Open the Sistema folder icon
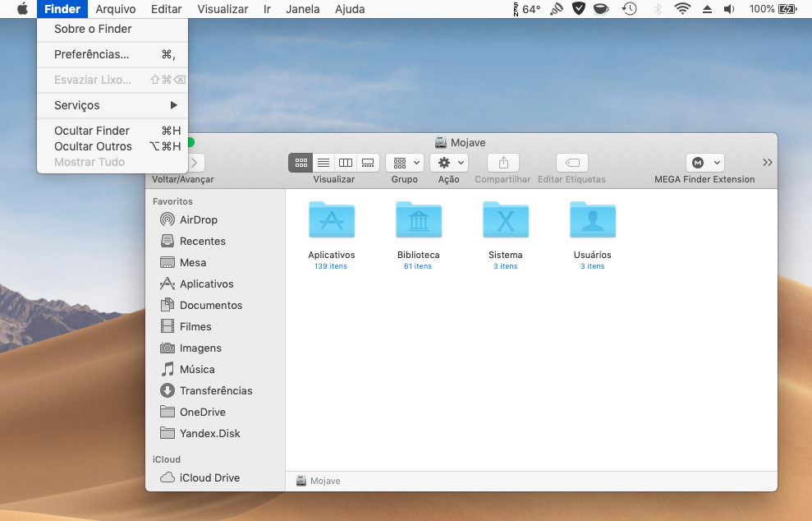Image resolution: width=812 pixels, height=521 pixels. tap(506, 219)
